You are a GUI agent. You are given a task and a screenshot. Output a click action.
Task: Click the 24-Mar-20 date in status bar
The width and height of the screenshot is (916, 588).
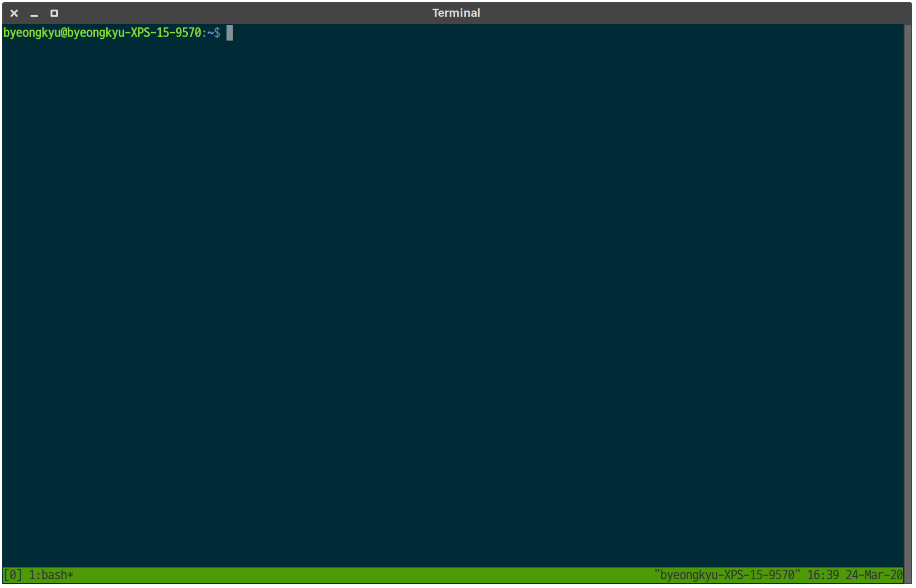click(873, 575)
